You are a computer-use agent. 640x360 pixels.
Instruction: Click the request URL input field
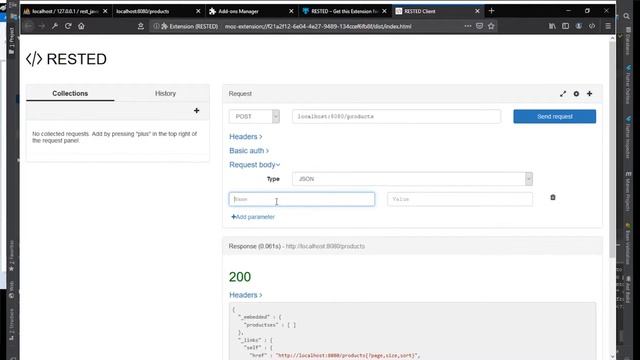[396, 116]
